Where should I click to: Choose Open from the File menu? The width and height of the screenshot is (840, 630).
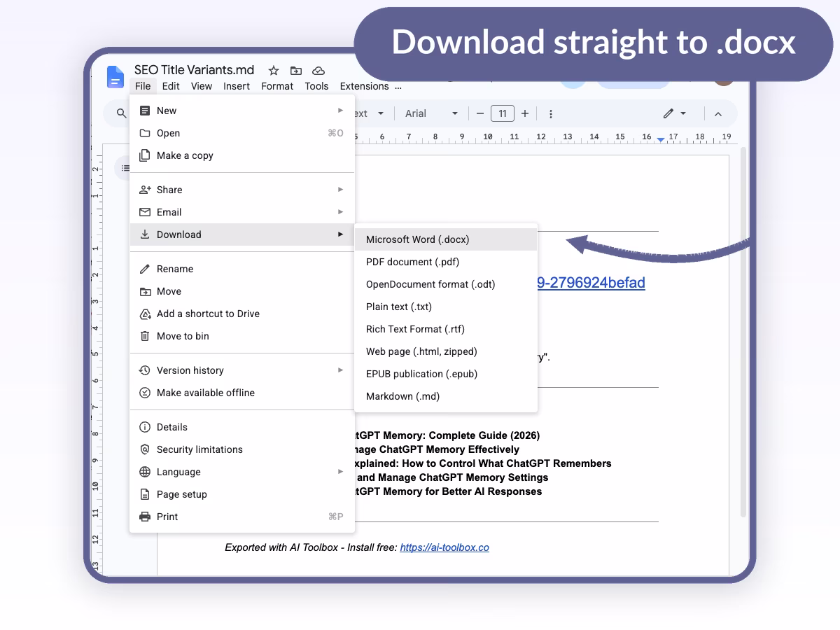pyautogui.click(x=242, y=133)
